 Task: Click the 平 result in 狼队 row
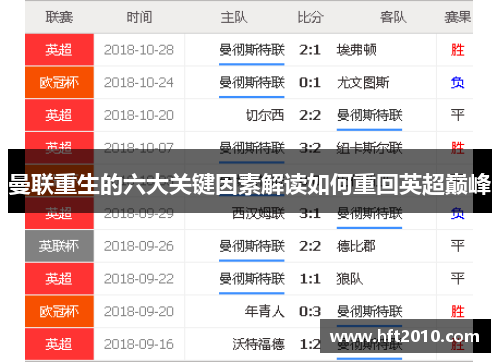tap(457, 279)
